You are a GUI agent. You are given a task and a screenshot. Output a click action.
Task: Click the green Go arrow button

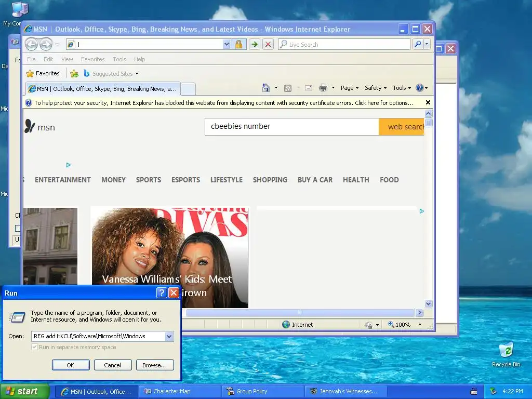pyautogui.click(x=255, y=45)
